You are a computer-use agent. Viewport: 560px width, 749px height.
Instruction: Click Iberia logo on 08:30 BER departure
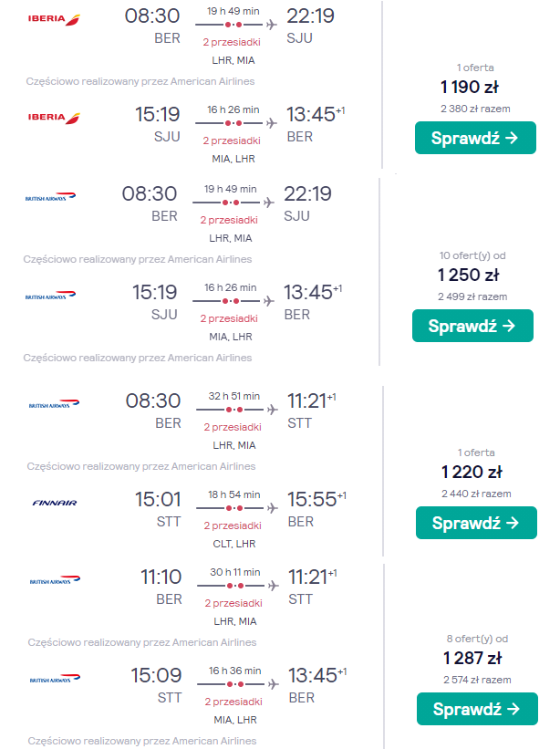coord(54,19)
